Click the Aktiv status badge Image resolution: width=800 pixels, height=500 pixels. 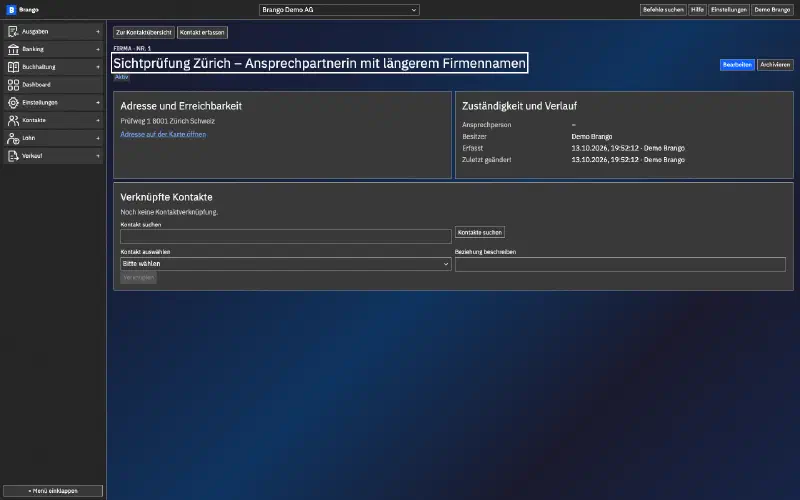point(121,77)
